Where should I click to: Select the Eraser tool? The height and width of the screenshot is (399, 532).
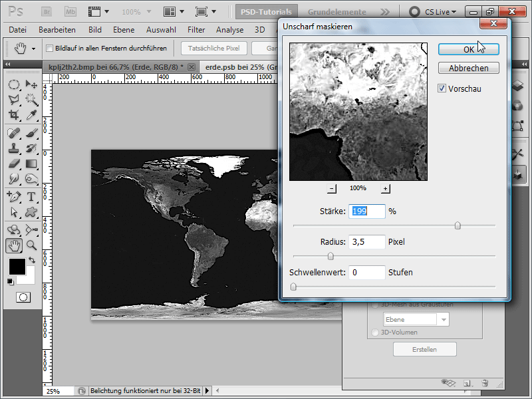[x=13, y=164]
